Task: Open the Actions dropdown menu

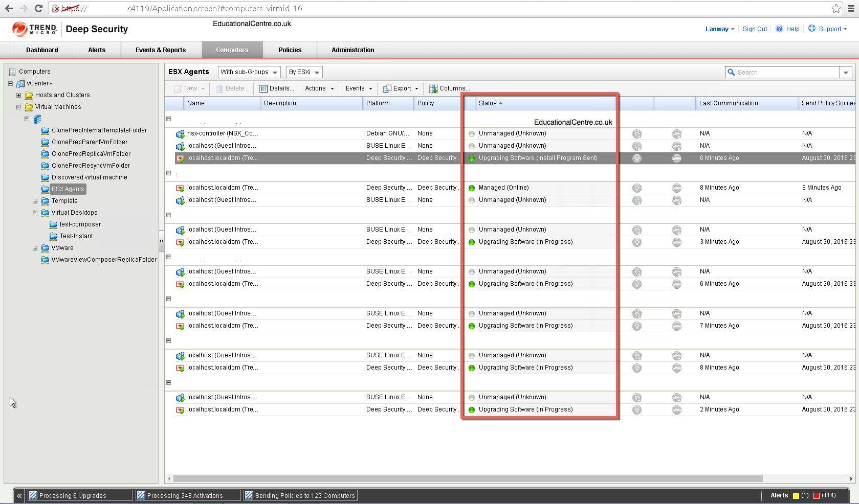Action: click(x=319, y=88)
